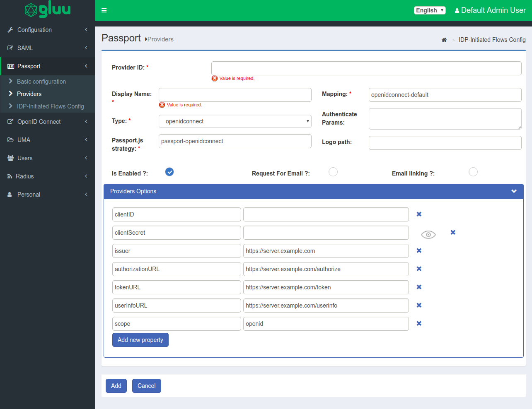Remove the tokenURL property with X icon

[419, 287]
